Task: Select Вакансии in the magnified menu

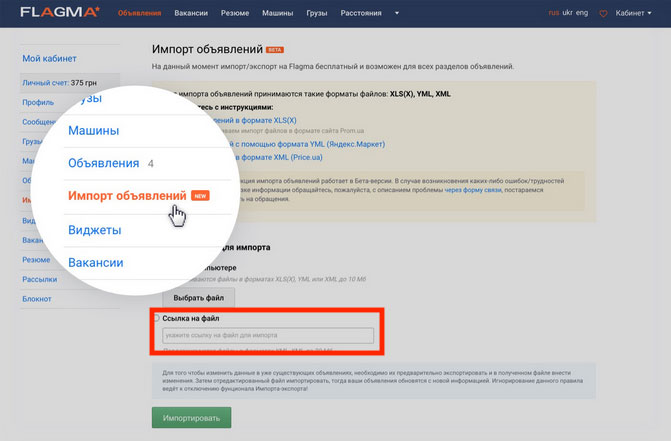Action: 96,263
